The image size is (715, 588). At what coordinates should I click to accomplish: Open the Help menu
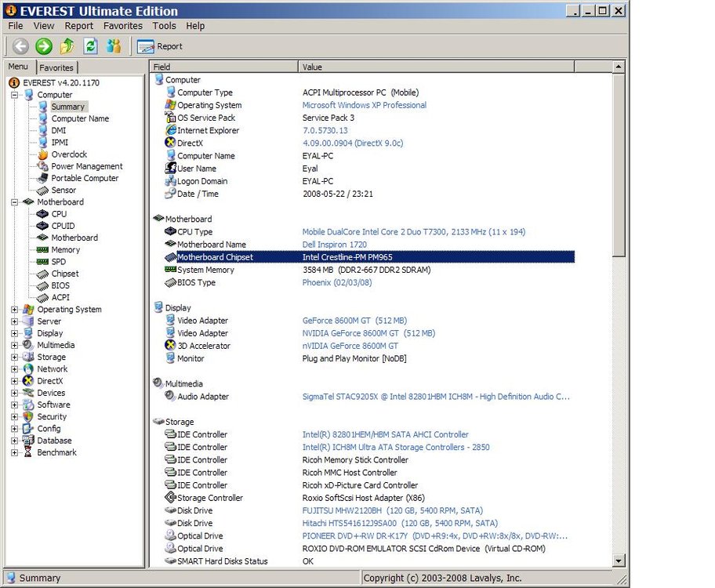coord(195,26)
